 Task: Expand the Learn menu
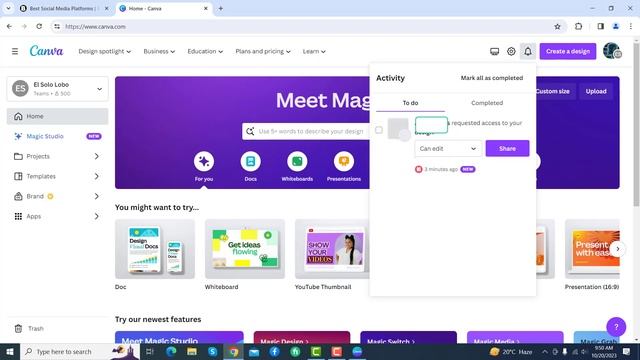(314, 51)
